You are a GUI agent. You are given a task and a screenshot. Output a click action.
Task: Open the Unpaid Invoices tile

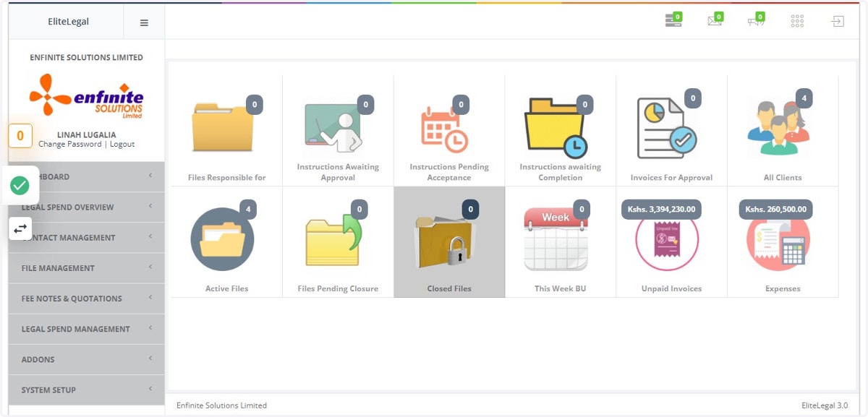tap(671, 242)
